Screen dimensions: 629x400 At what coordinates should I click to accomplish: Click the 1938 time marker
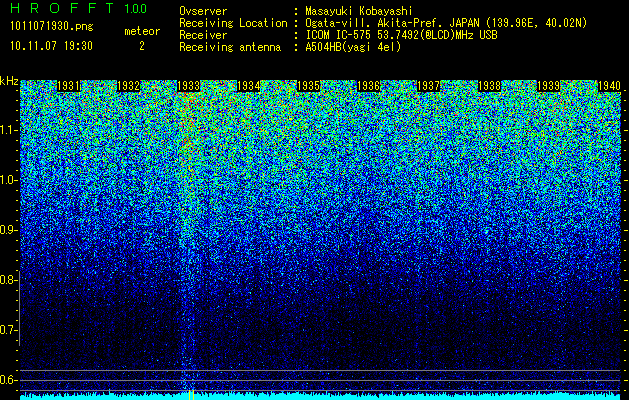[489, 86]
